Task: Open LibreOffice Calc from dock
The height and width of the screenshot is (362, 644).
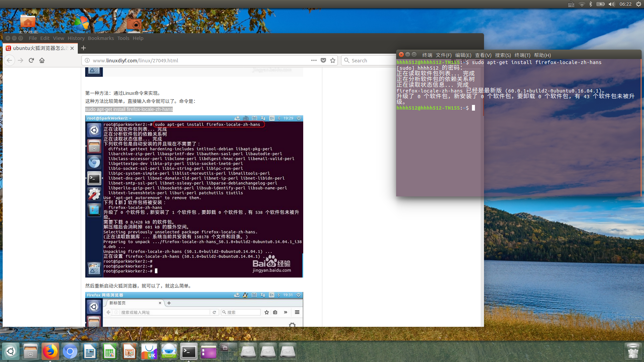Action: pyautogui.click(x=110, y=351)
